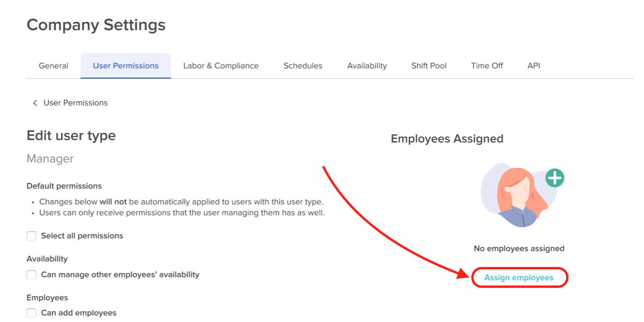Click the Manager user type name
Image resolution: width=644 pixels, height=322 pixels.
click(50, 159)
